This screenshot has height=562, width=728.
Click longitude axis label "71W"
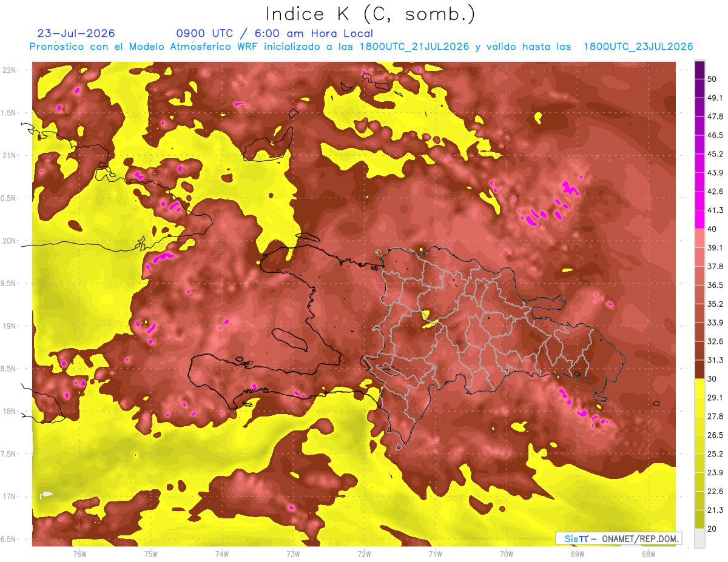tap(435, 554)
